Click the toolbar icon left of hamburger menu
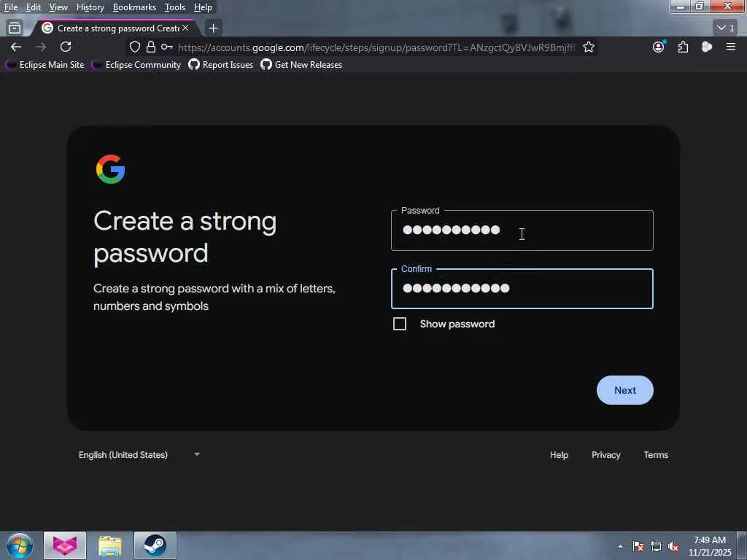The image size is (747, 560). (707, 47)
